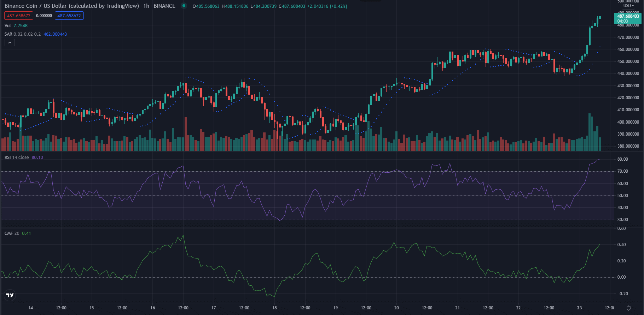Click the 18 date label on time axis

[274, 308]
